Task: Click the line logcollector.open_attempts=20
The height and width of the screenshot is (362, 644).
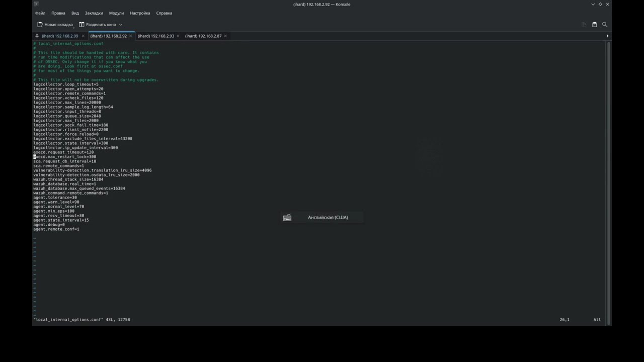Action: click(68, 89)
